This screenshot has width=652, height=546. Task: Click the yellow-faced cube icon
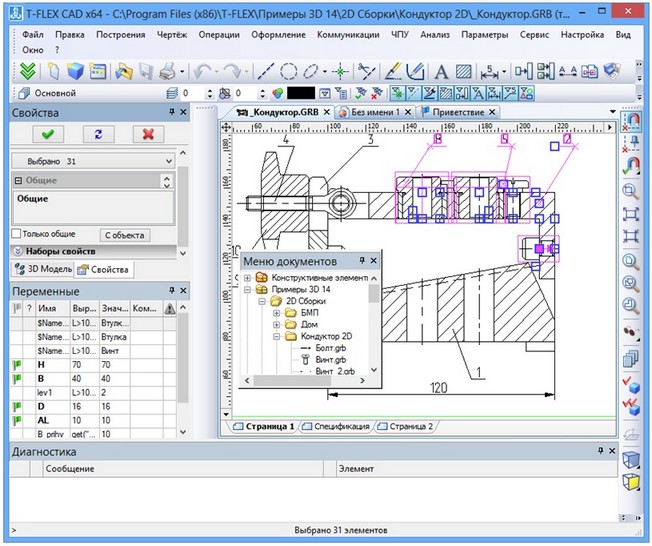[631, 482]
